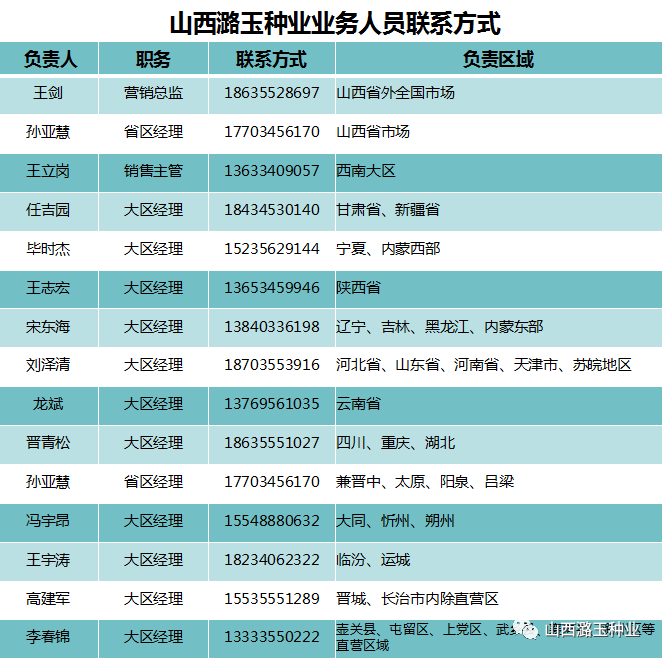This screenshot has width=662, height=659.
Task: Click 孙亚慧 in the 兼晋中 row
Action: coord(48,481)
